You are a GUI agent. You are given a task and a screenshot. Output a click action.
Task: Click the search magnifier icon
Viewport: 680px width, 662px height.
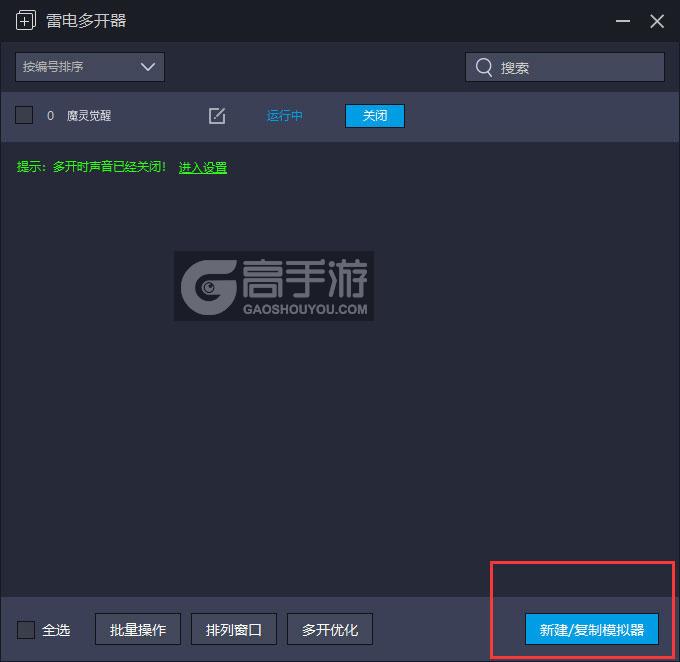click(484, 67)
